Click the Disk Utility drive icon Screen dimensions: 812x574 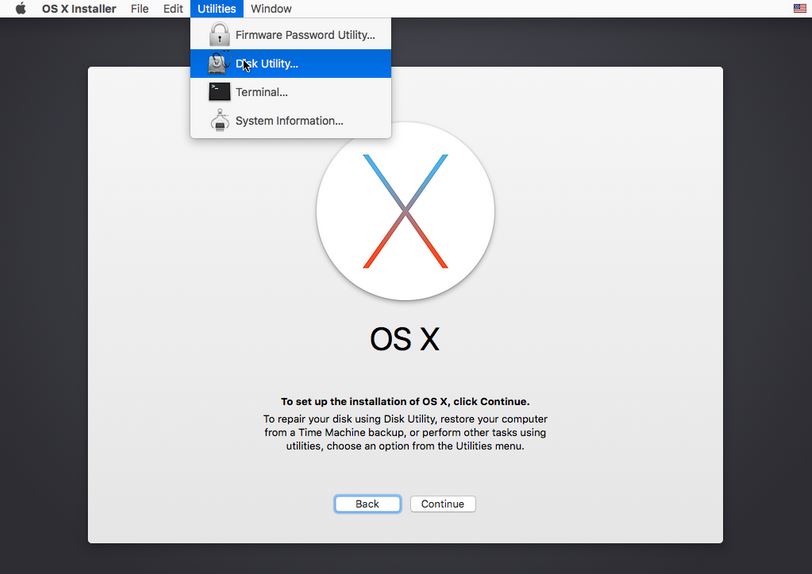pyautogui.click(x=220, y=63)
